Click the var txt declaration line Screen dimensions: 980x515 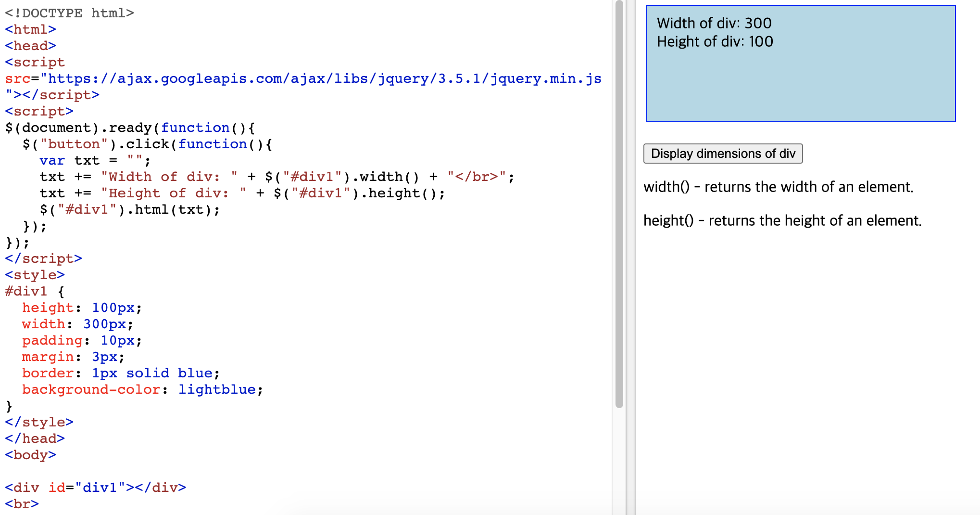point(95,160)
